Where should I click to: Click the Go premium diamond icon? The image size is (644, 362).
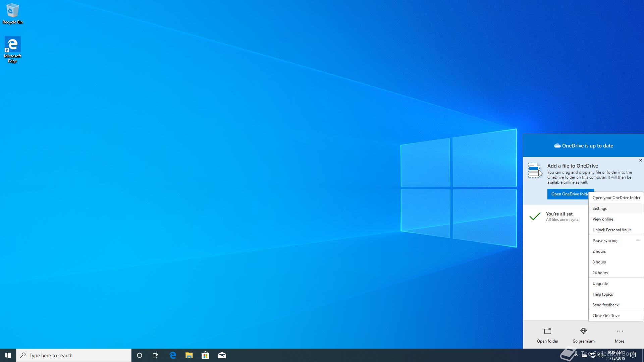[x=583, y=331]
